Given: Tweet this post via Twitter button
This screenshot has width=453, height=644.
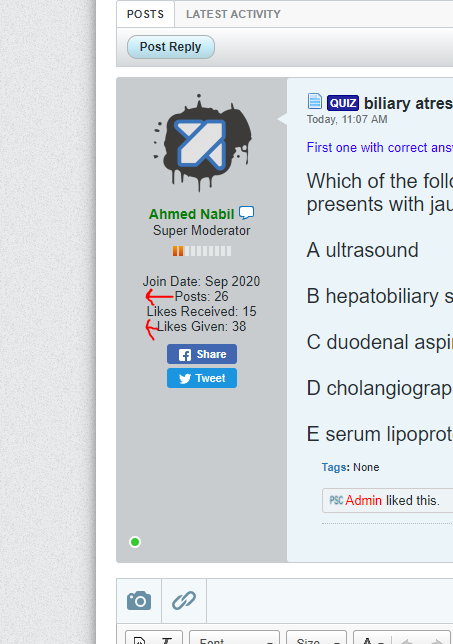Looking at the screenshot, I should 202,378.
